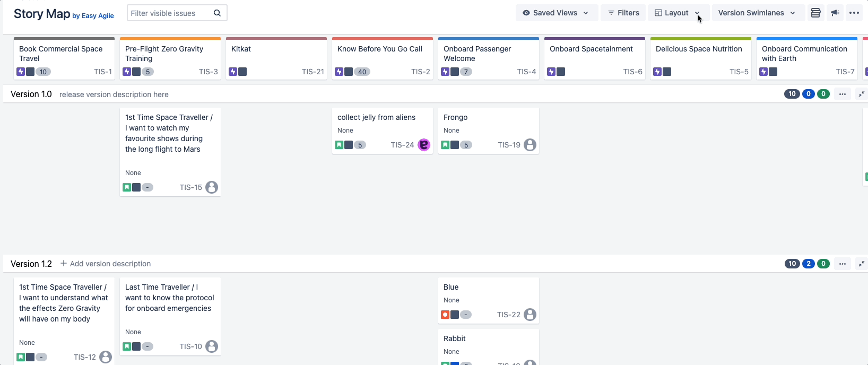
Task: Open the Filters menu
Action: 623,13
